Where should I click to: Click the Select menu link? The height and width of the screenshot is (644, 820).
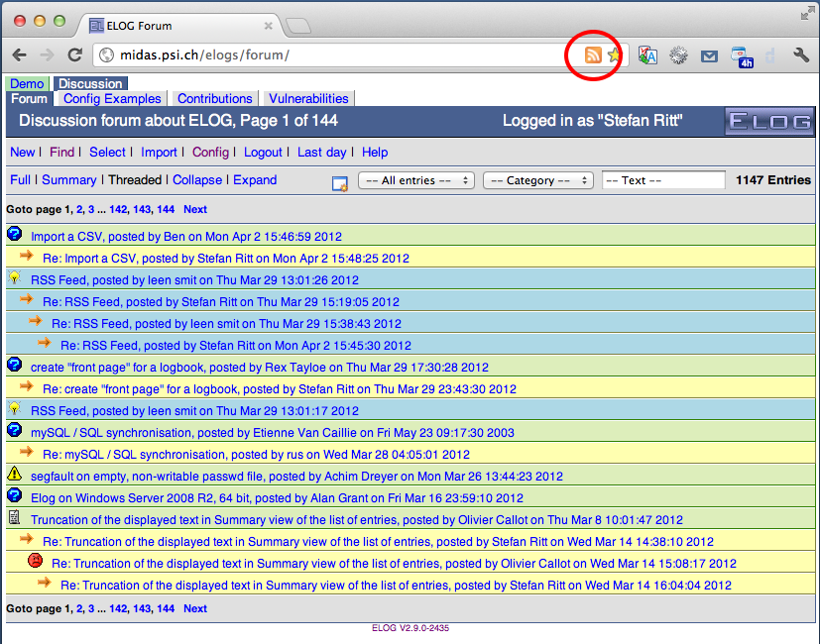(107, 153)
